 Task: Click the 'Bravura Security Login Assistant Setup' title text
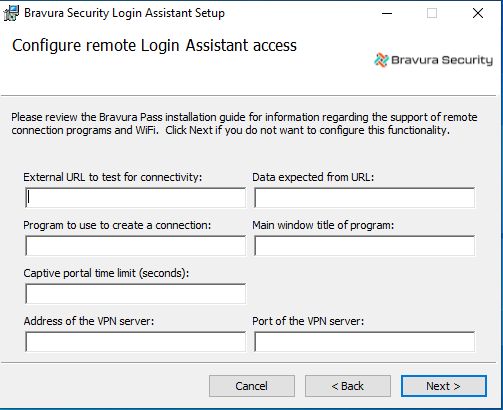click(124, 13)
